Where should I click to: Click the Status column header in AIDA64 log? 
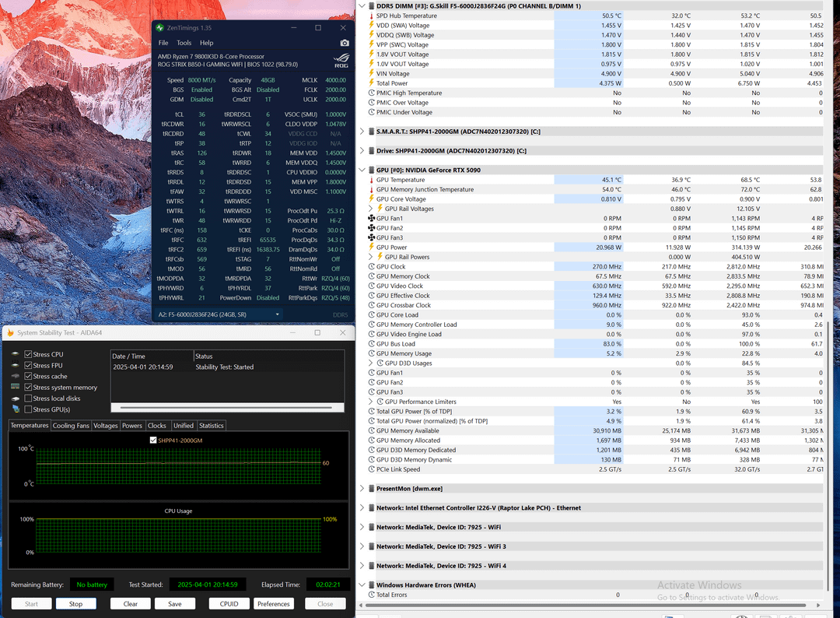268,356
